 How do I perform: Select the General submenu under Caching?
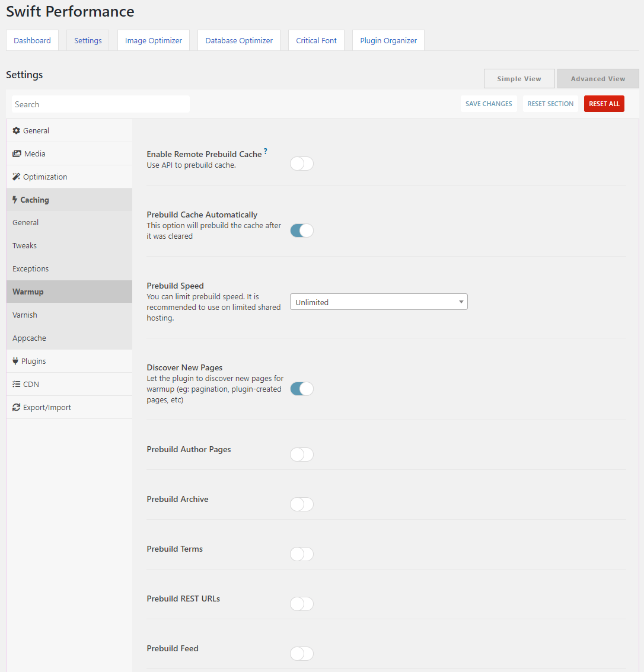click(69, 222)
